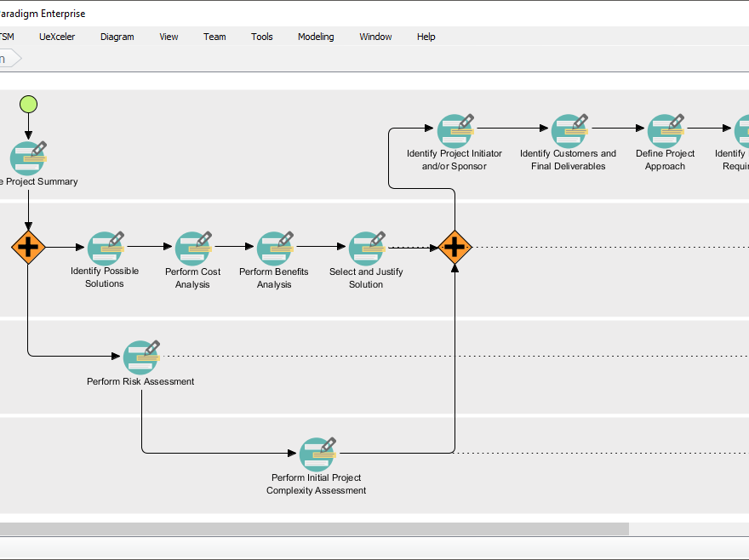Image resolution: width=749 pixels, height=560 pixels.
Task: Click the right merging gateway diamond
Action: pyautogui.click(x=455, y=248)
